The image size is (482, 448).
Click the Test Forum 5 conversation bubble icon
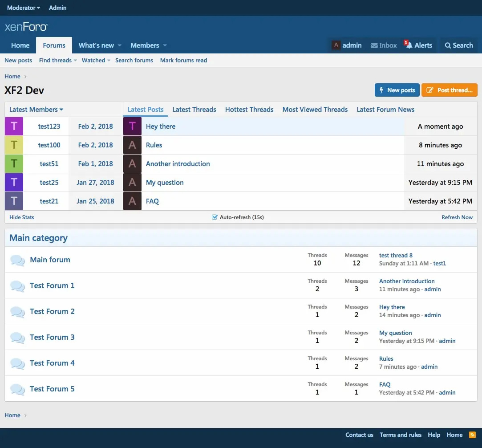point(17,389)
